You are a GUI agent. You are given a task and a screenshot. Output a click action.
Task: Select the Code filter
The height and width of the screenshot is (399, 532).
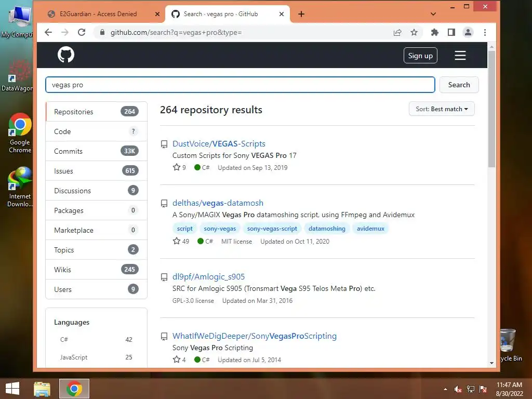[x=96, y=131]
